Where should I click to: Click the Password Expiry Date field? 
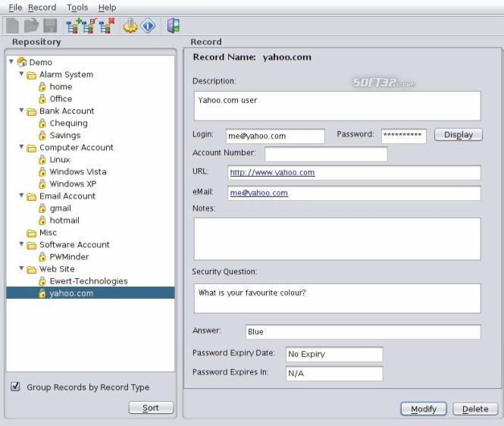point(334,354)
